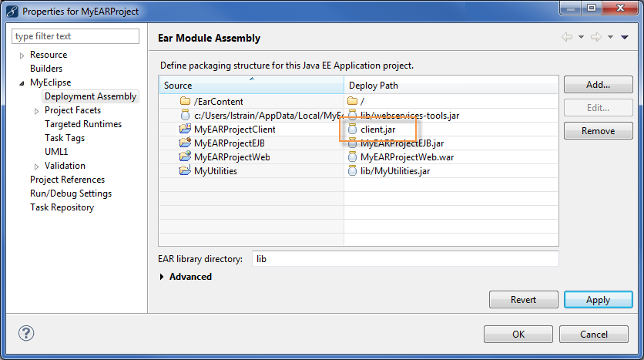The height and width of the screenshot is (360, 644).
Task: Click the MyEARProjectEJB module icon
Action: 185,143
